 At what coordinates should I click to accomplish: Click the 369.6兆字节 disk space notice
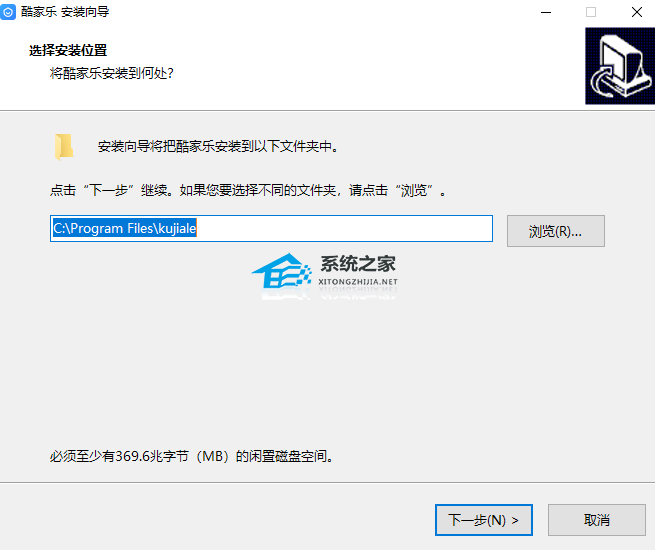click(x=192, y=456)
